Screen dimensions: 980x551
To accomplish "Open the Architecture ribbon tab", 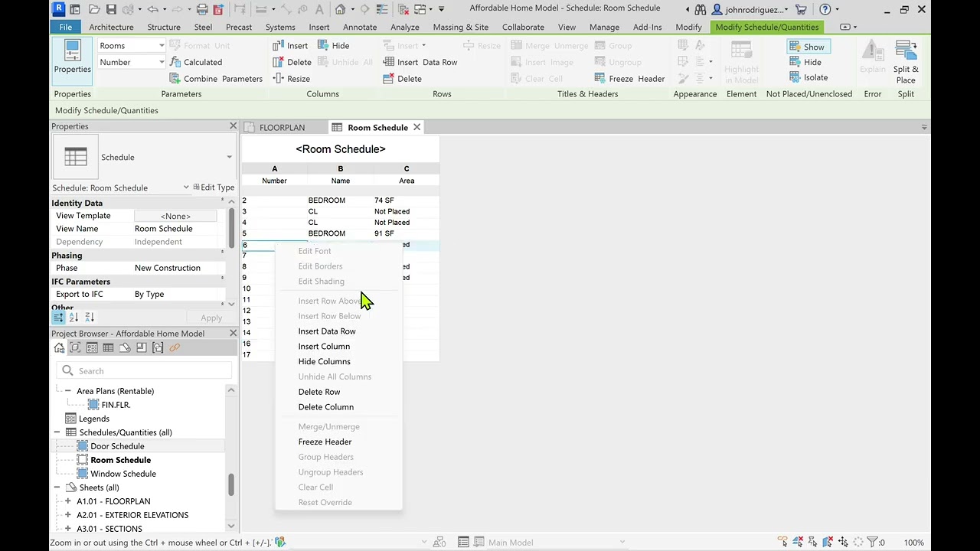I will pos(111,27).
